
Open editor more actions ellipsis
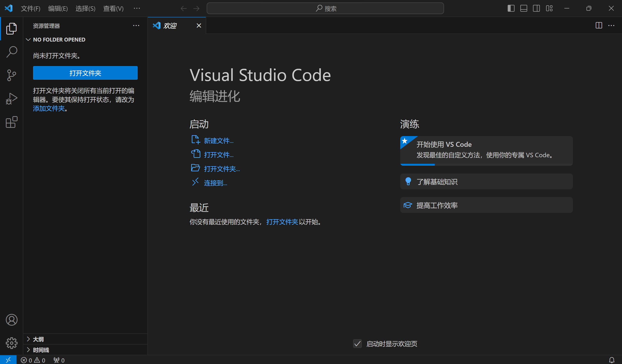coord(611,26)
